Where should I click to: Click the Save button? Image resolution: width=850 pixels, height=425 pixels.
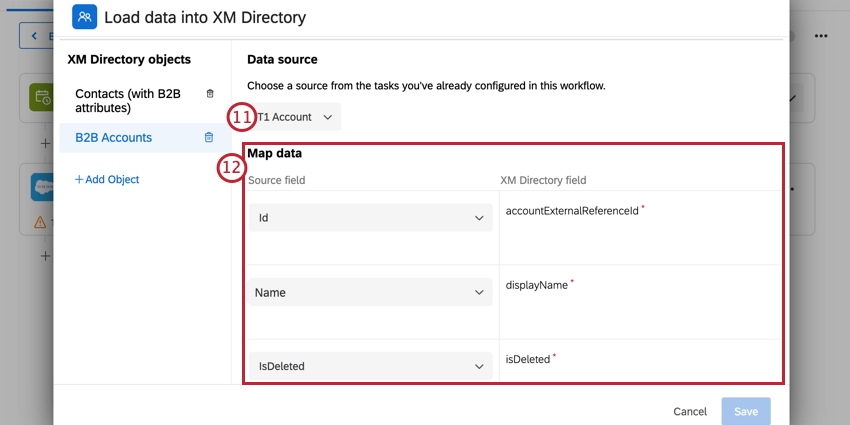click(746, 411)
